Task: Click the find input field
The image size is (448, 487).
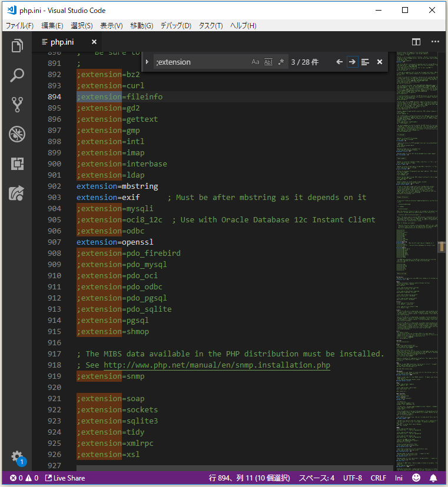Action: (x=202, y=62)
